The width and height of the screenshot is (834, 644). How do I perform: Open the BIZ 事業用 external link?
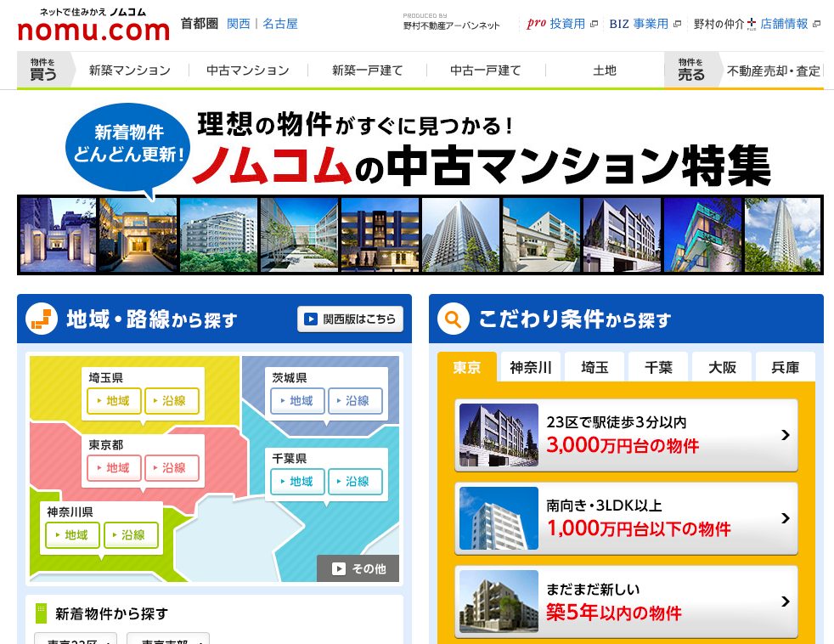645,24
